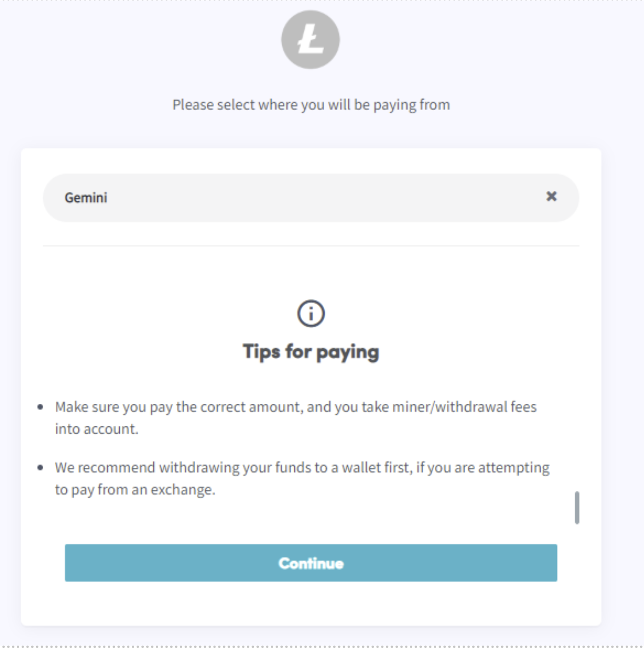Click the info circle icon above the tips
The width and height of the screenshot is (644, 648).
pyautogui.click(x=311, y=313)
